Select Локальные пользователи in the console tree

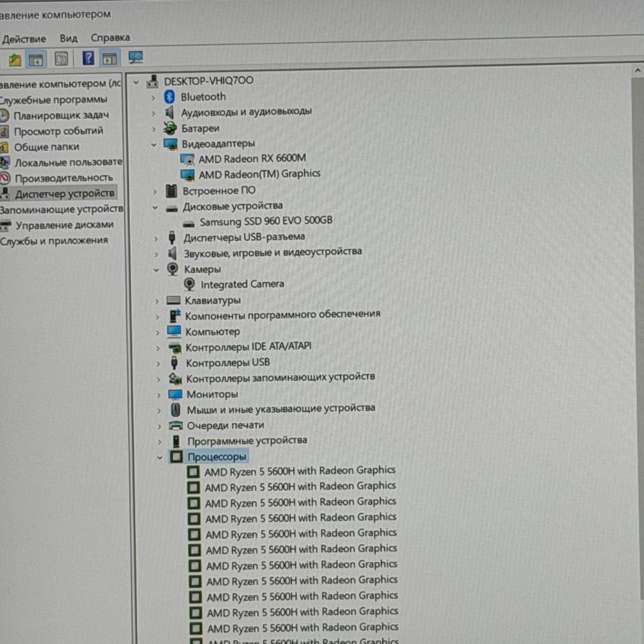click(69, 163)
